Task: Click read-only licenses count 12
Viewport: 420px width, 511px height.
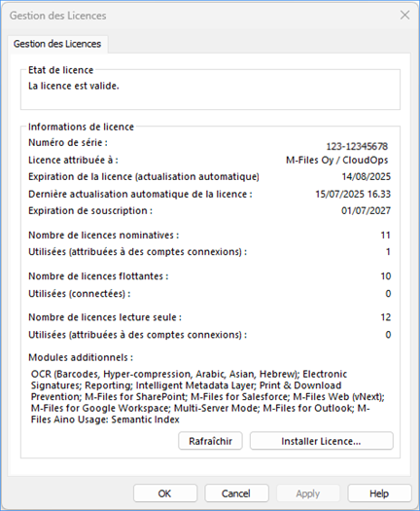Action: coord(386,317)
